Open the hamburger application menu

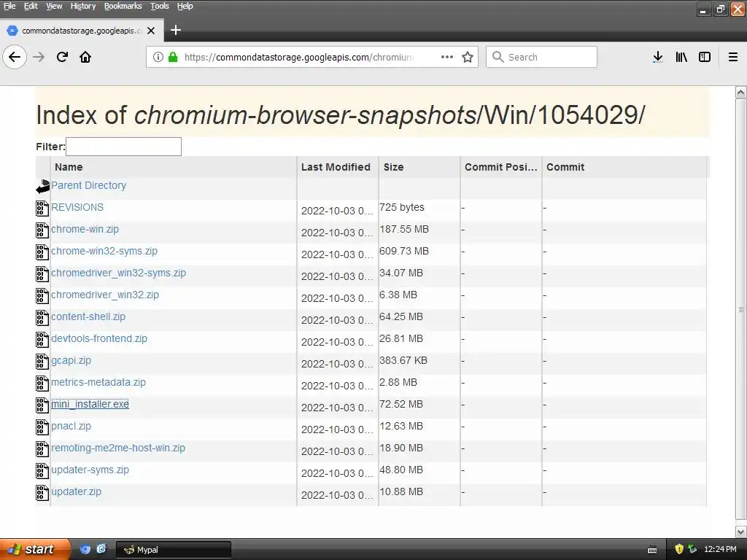[732, 57]
